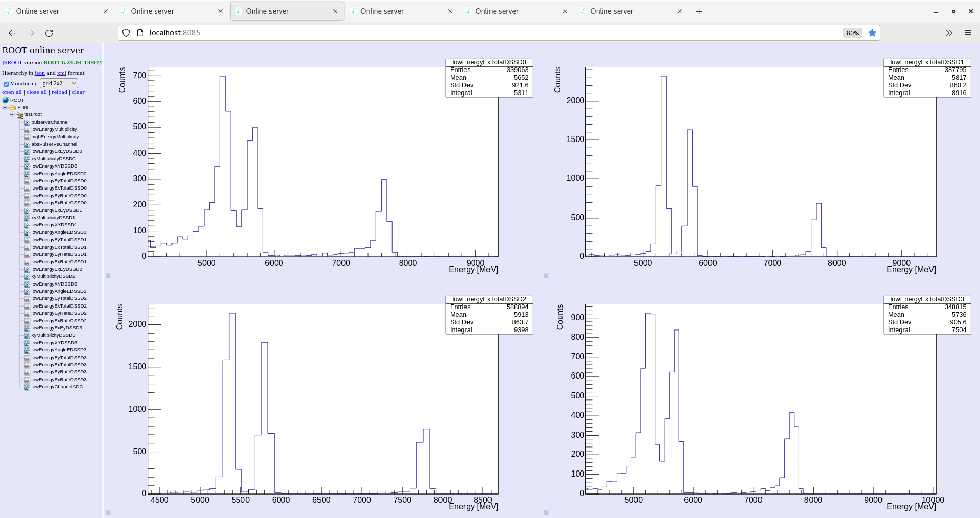
Task: Toggle the Monitoring checkbox
Action: [6, 84]
